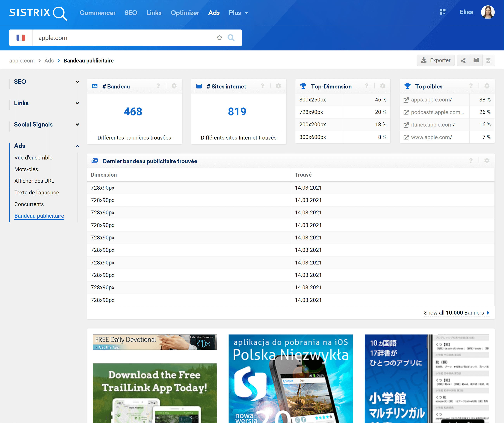504x423 pixels.
Task: Open Ads in top navigation
Action: tap(214, 13)
